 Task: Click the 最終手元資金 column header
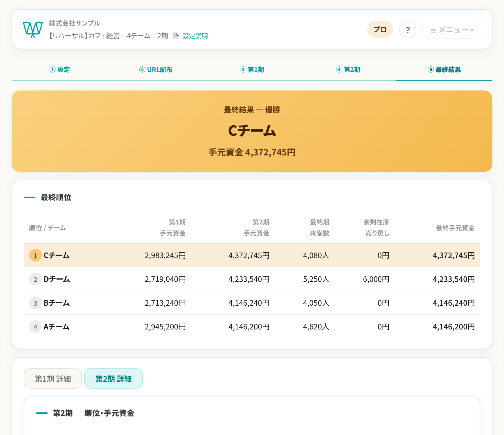pyautogui.click(x=455, y=228)
